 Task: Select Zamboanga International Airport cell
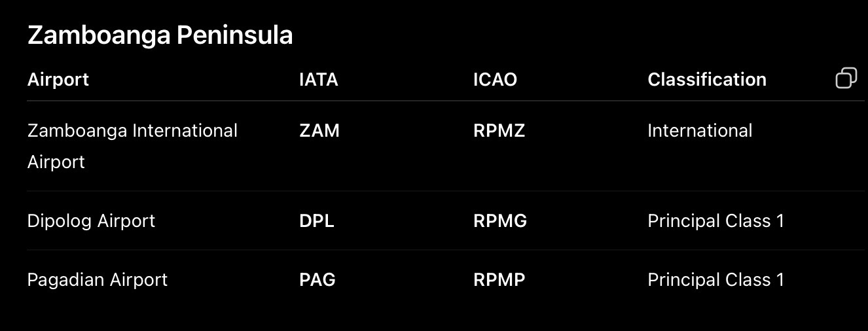133,146
